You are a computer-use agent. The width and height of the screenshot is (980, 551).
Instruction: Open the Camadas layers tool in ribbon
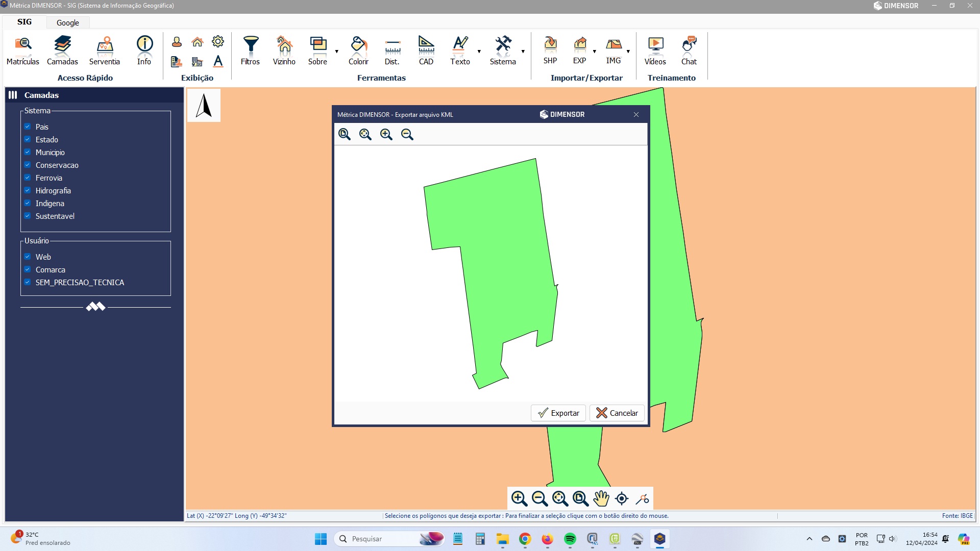click(x=62, y=51)
